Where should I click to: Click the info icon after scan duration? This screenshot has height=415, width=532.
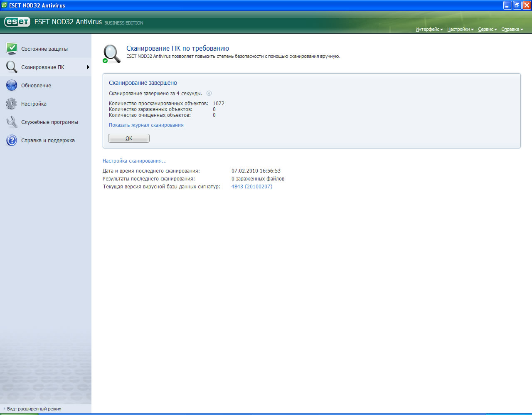pos(209,93)
